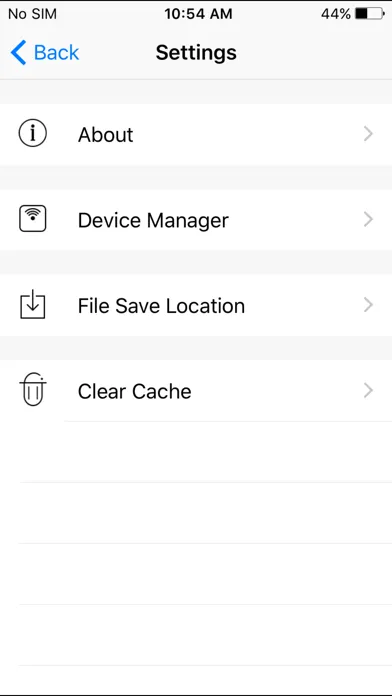Expand About using its right chevron
Screen dimensions: 392x696
coord(368,134)
